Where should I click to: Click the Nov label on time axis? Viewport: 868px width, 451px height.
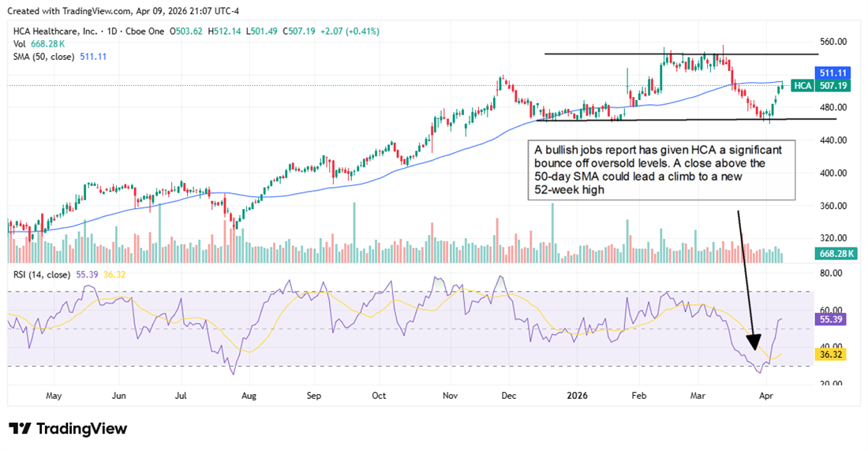[x=450, y=396]
